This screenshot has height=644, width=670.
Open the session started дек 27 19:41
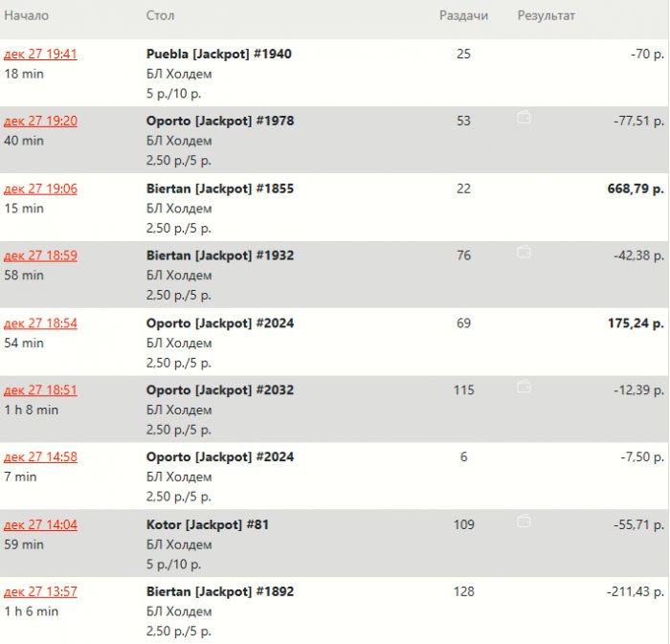click(40, 55)
